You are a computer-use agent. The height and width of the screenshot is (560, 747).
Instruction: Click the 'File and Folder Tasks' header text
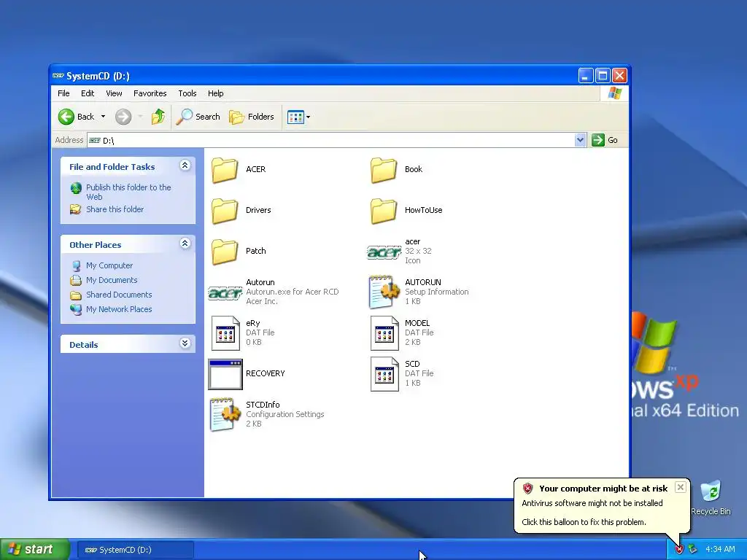112,167
